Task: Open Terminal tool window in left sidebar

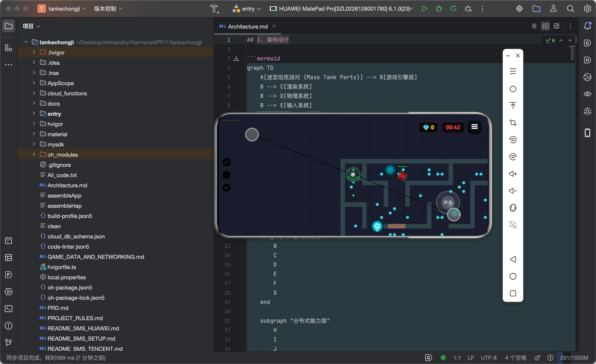Action: pos(9,308)
